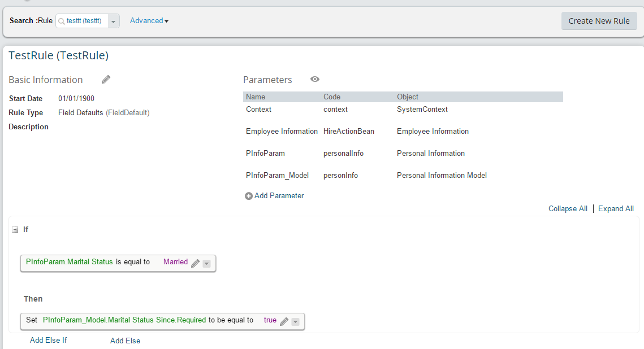Viewport: 644px width, 349px height.
Task: Select the Context parameter name
Action: [259, 109]
